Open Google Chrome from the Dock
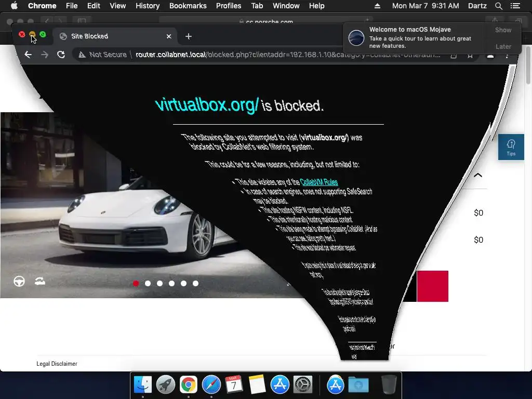The image size is (532, 399). tap(188, 385)
